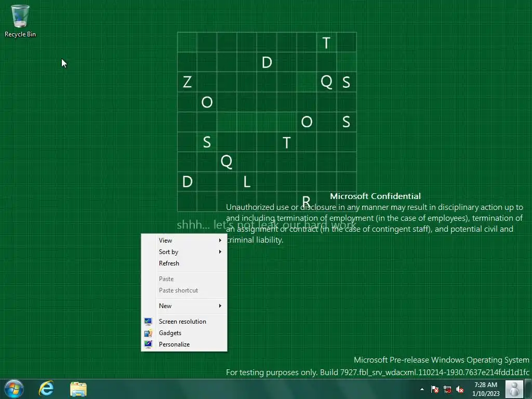Open the View submenu

(184, 240)
